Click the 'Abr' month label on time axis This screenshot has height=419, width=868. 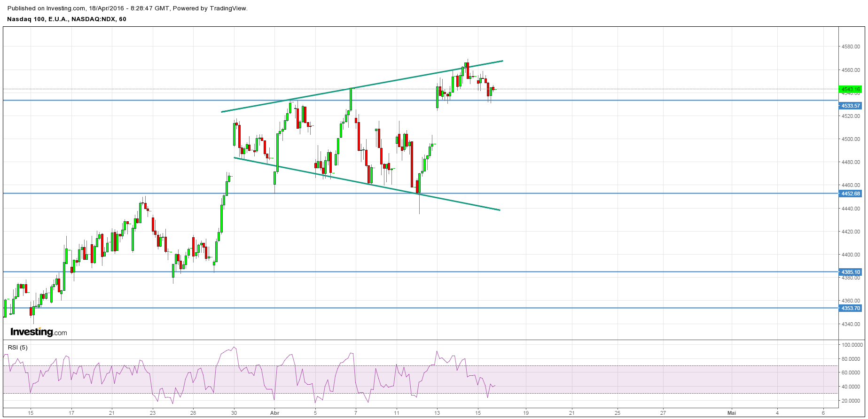274,413
